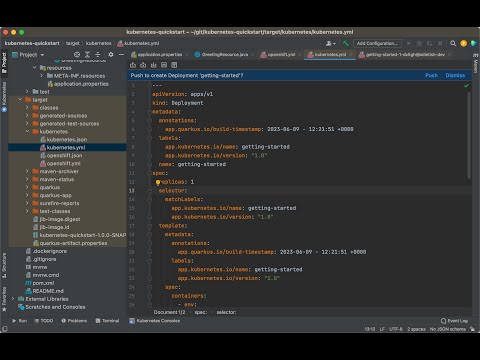
Task: Click the Stop square icon in toolbar
Action: (x=440, y=43)
